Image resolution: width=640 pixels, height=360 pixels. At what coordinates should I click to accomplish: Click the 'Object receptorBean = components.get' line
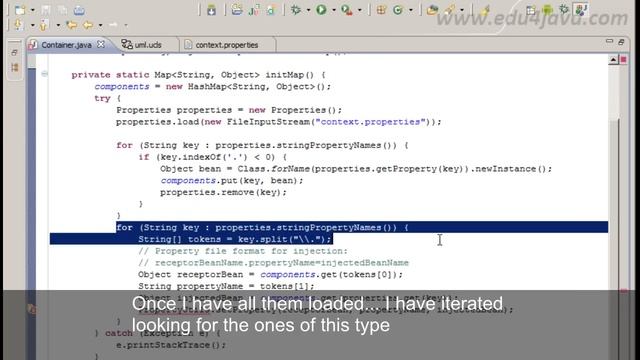[270, 275]
